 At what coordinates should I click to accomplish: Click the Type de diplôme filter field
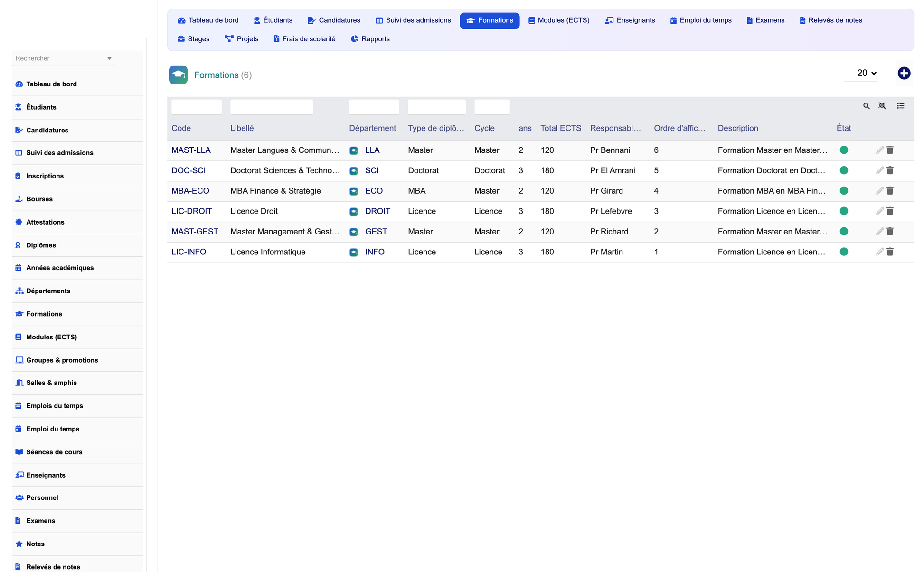tap(437, 107)
